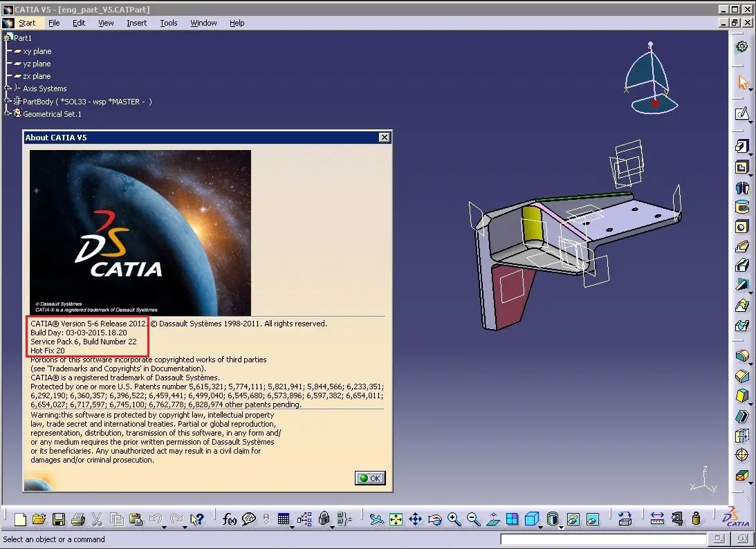Screen dimensions: 756x549
Task: Activate the Pan view tool
Action: click(415, 519)
